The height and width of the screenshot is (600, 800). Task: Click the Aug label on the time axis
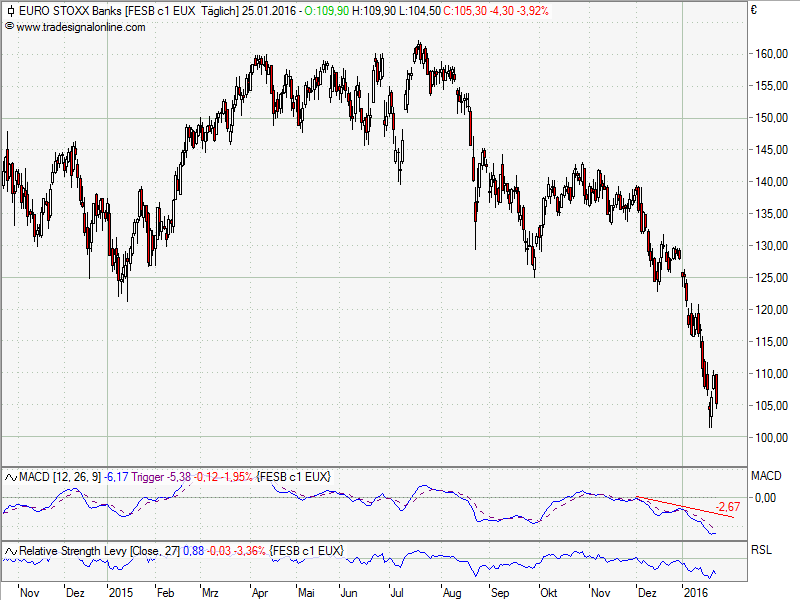pos(453,592)
